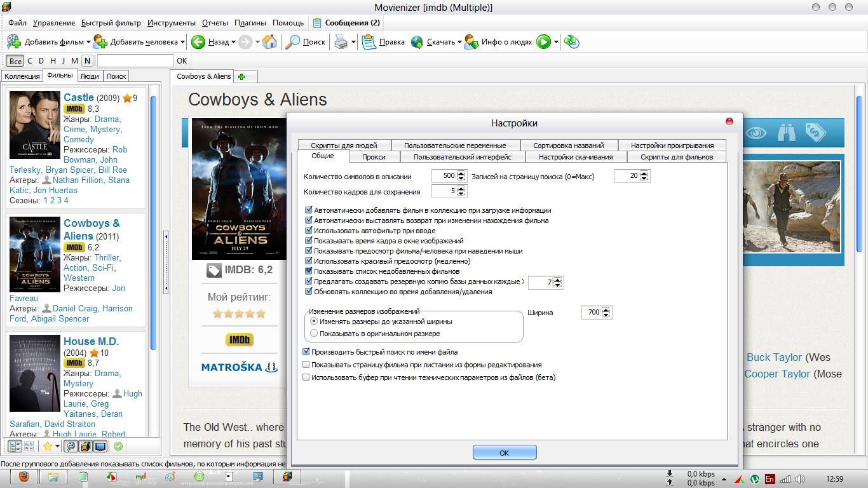Toggle 'Показывать список недобавленных фильмов' checkbox
Image resolution: width=868 pixels, height=488 pixels.
309,271
